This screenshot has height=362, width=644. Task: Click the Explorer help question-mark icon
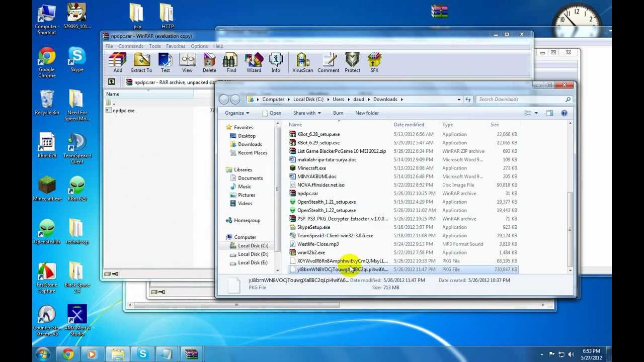[x=564, y=113]
